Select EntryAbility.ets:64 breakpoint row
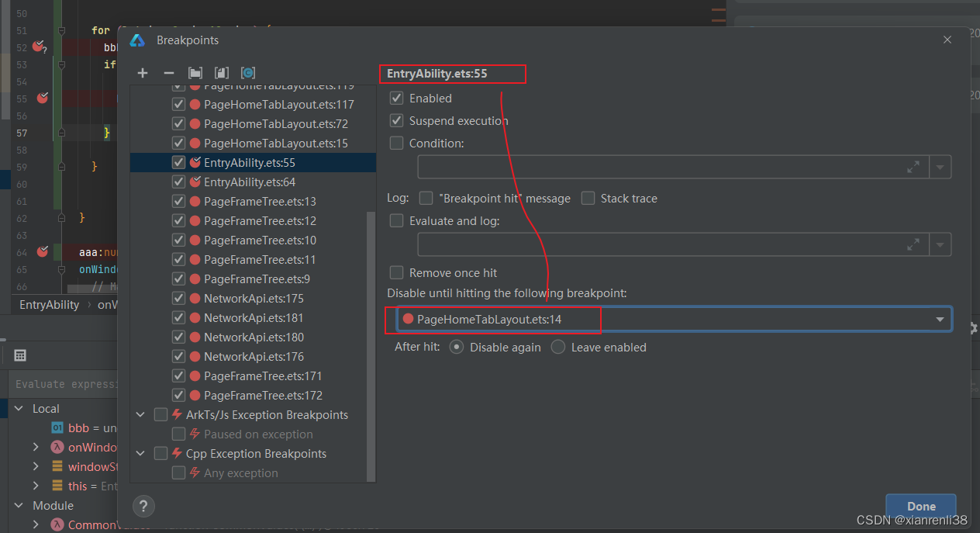The image size is (980, 533). 253,182
